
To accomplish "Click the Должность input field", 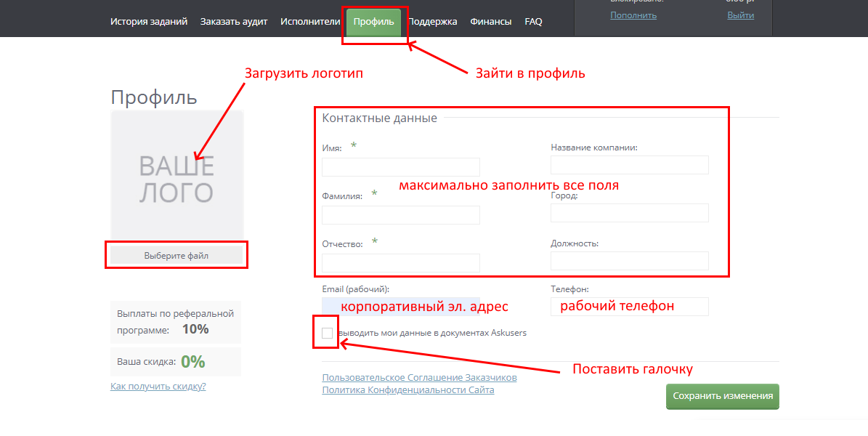I will tap(630, 261).
